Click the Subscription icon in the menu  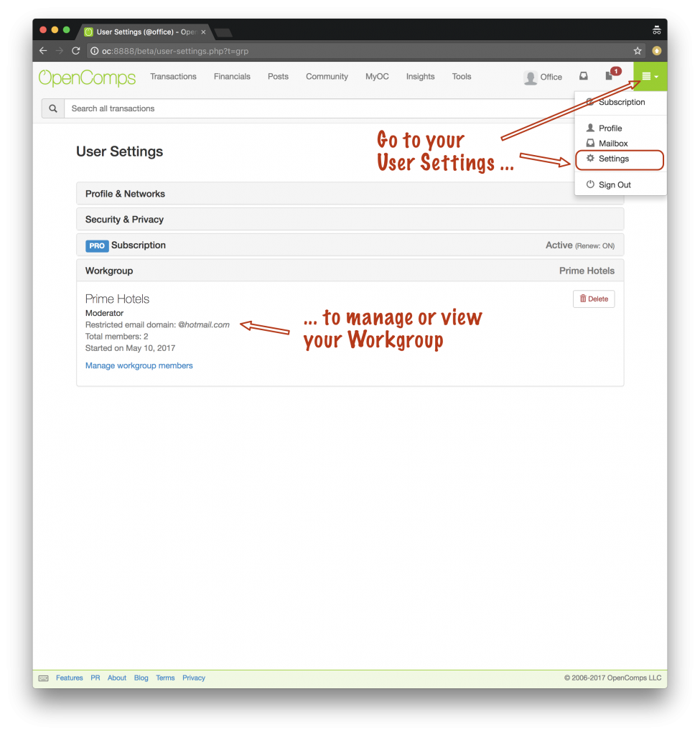coord(590,102)
